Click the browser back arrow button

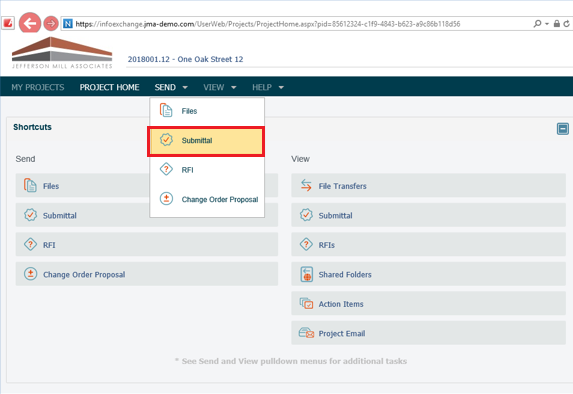click(30, 23)
